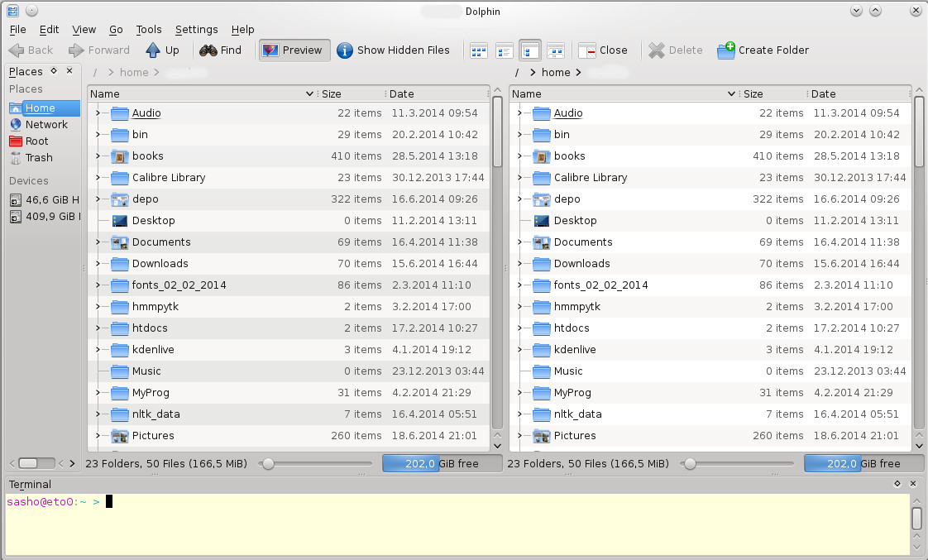This screenshot has width=928, height=560.
Task: Select the Music folder icon in right pane
Action: (x=542, y=371)
